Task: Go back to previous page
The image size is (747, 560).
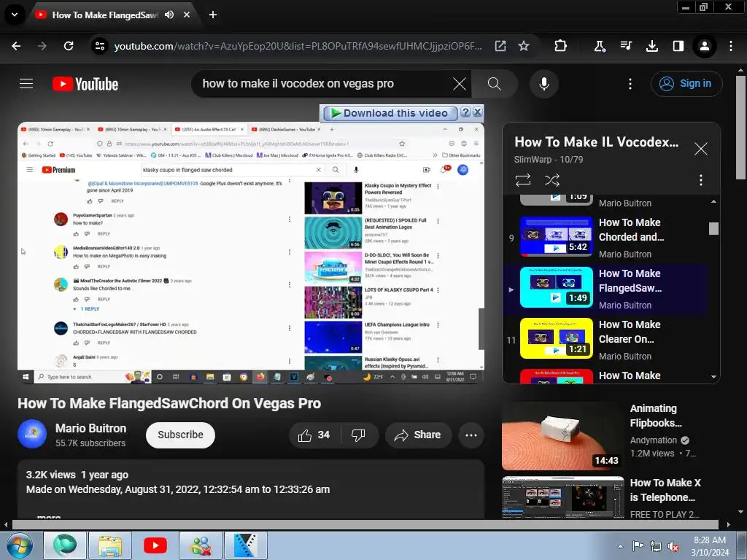Action: (x=16, y=46)
